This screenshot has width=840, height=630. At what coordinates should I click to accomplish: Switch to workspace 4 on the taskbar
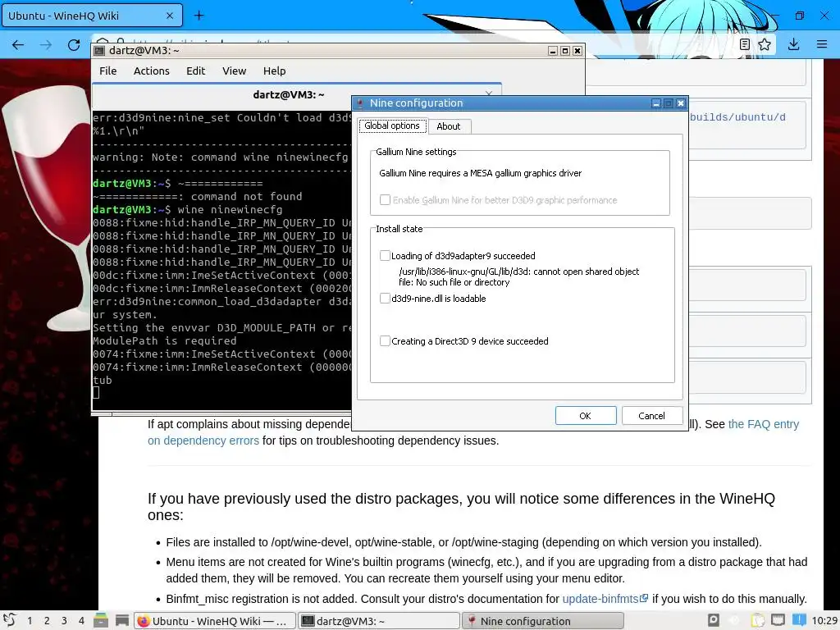81,620
